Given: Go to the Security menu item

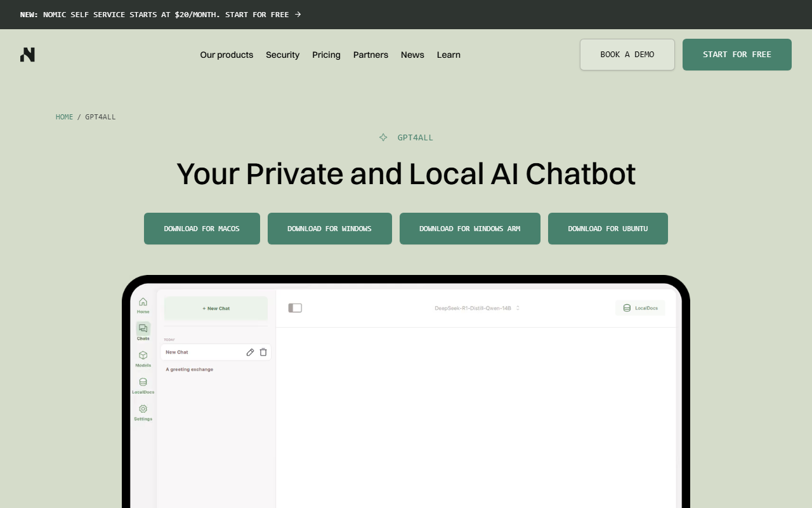Looking at the screenshot, I should 282,55.
